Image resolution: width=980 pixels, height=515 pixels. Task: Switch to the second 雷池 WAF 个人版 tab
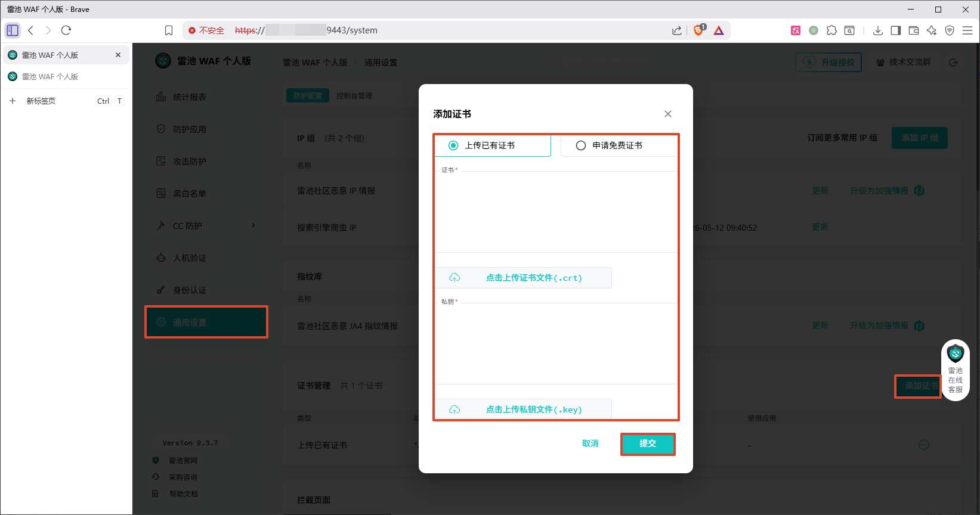(66, 76)
